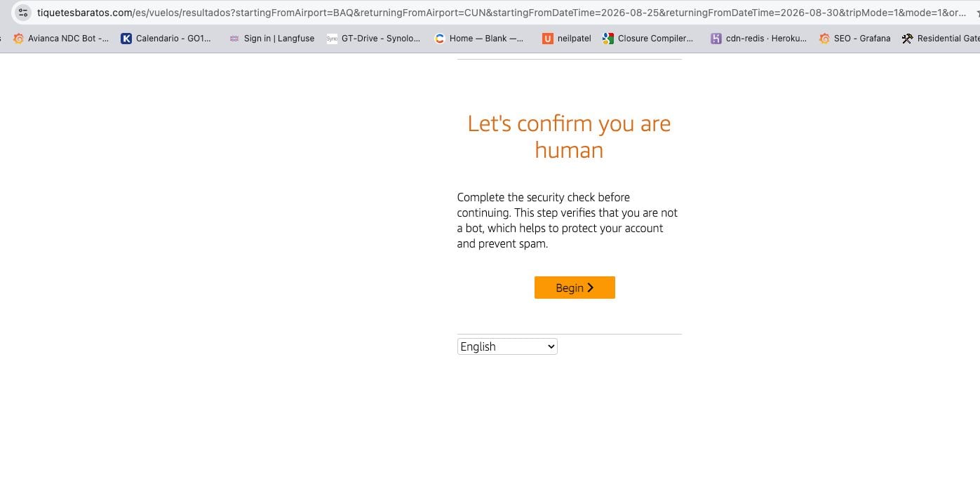Click the Begin button
The height and width of the screenshot is (500, 980).
click(575, 288)
